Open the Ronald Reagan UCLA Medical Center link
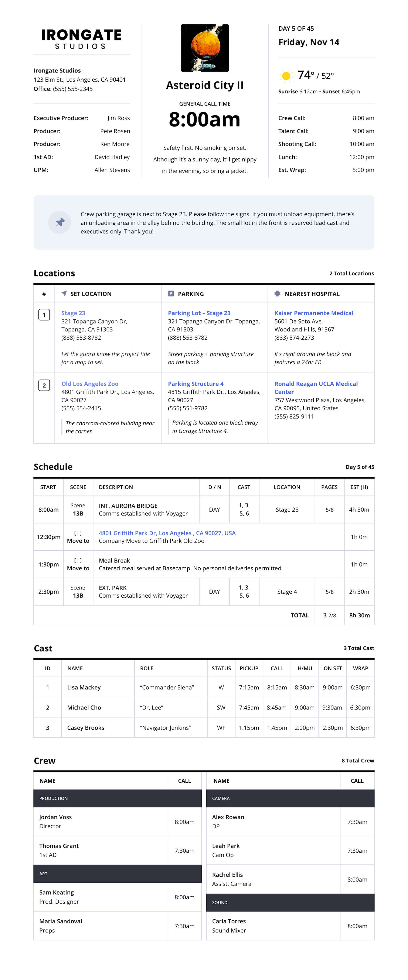Screen dimensions: 408x980 tap(316, 387)
